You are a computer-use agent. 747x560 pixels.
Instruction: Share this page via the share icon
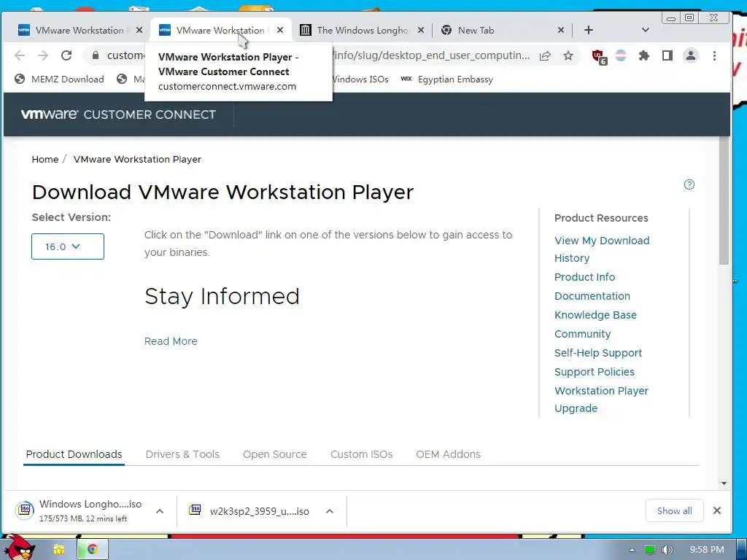point(545,55)
